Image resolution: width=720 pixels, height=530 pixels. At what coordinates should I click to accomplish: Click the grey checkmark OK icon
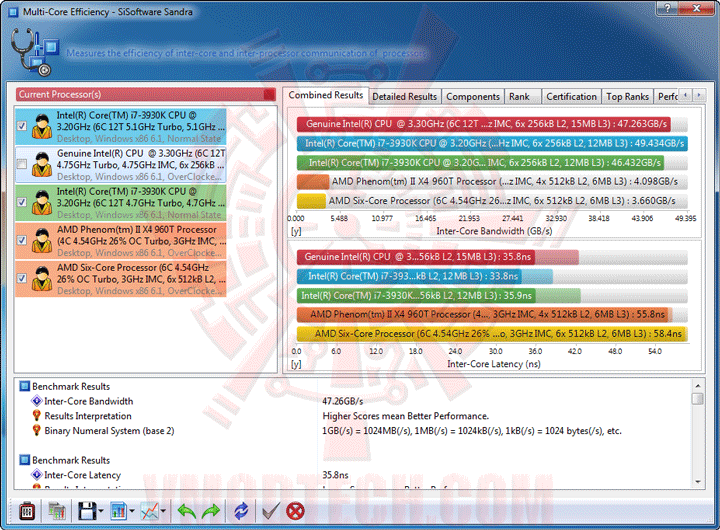(270, 511)
